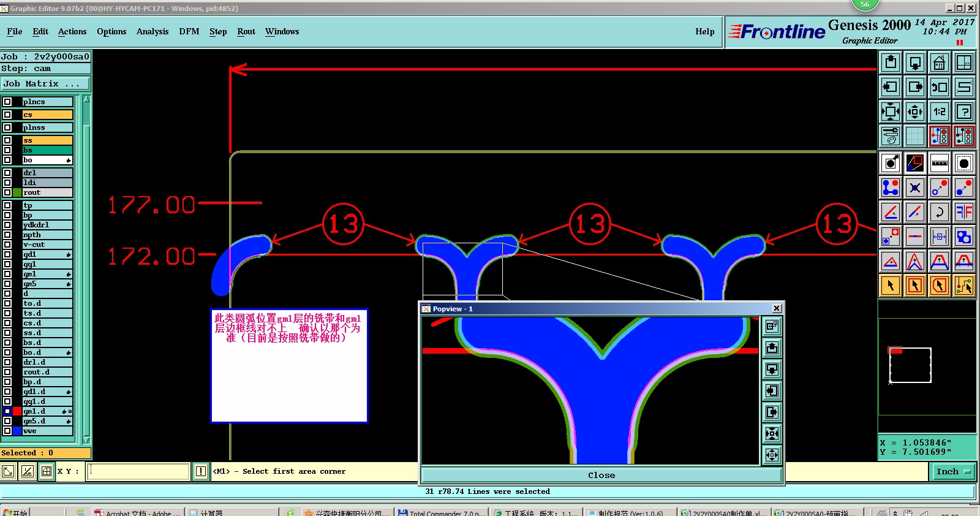Click the red and blue angled line icon
Viewport: 980px width, 516px height.
915,212
